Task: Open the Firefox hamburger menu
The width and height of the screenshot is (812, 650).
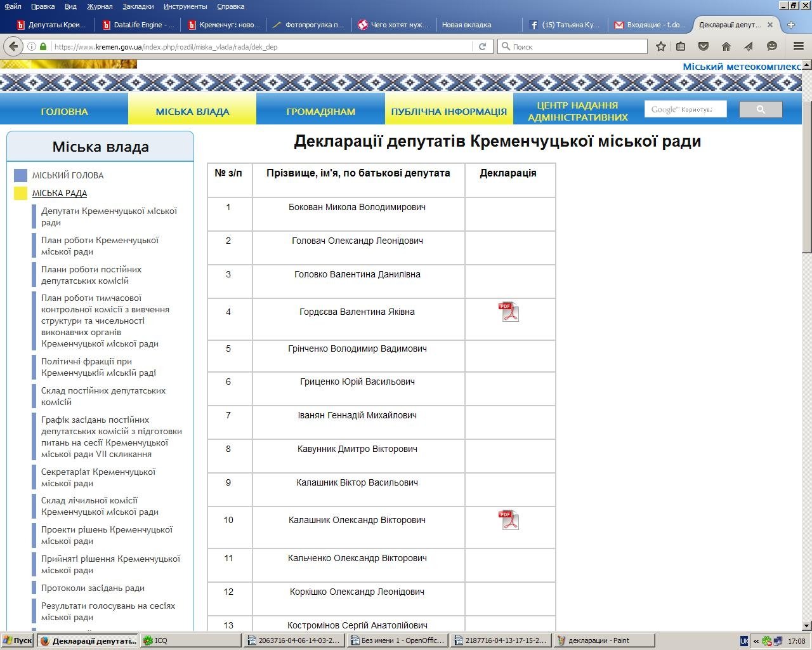Action: [799, 46]
